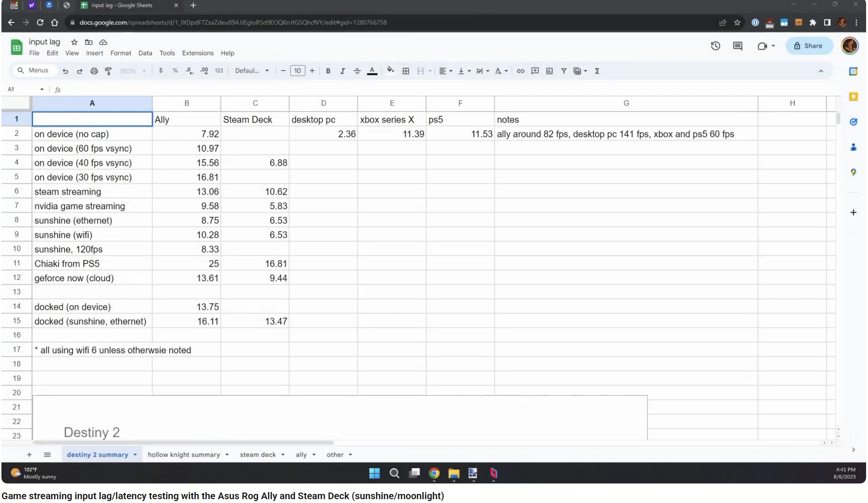This screenshot has height=503, width=868.
Task: Open the horizontal align dropdown
Action: [x=446, y=71]
